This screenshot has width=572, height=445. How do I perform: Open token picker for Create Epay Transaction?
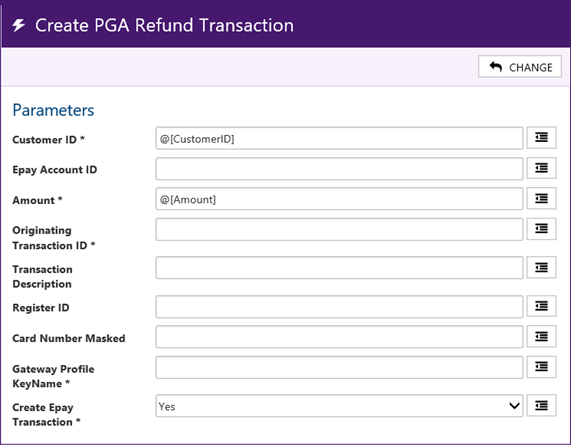coord(541,405)
